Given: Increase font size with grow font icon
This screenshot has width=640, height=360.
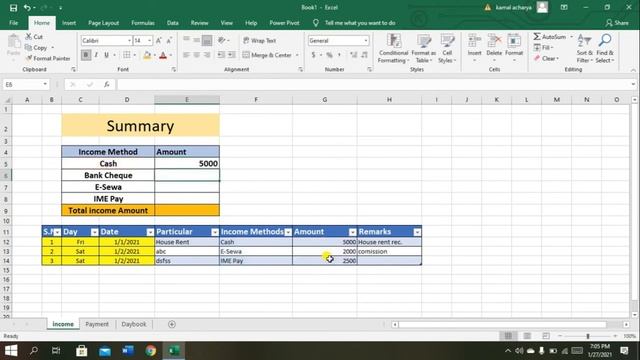Looking at the screenshot, I should 159,40.
